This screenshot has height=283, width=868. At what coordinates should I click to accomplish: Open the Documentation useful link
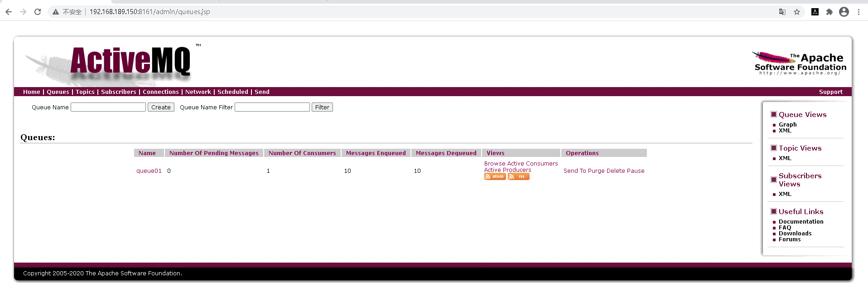(801, 221)
